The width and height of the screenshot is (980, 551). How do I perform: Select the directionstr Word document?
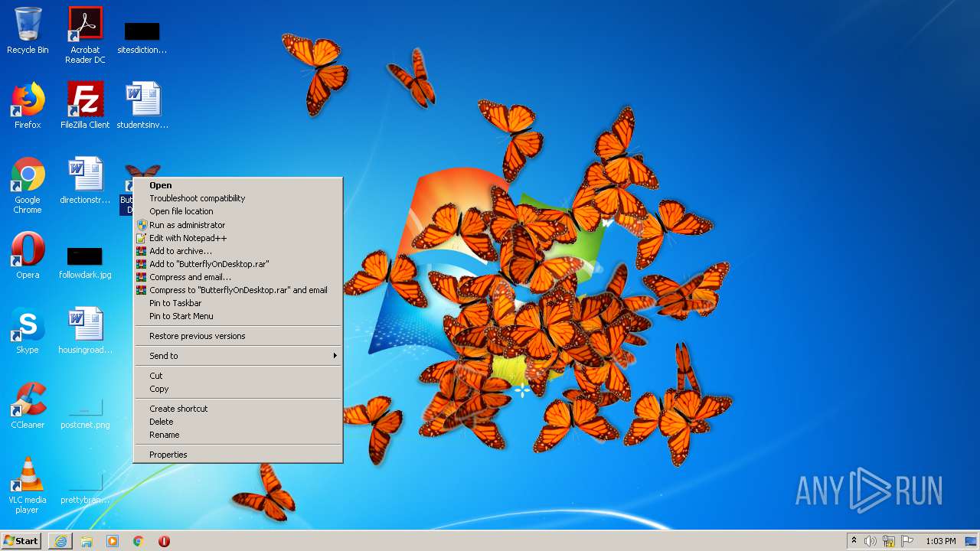point(85,181)
